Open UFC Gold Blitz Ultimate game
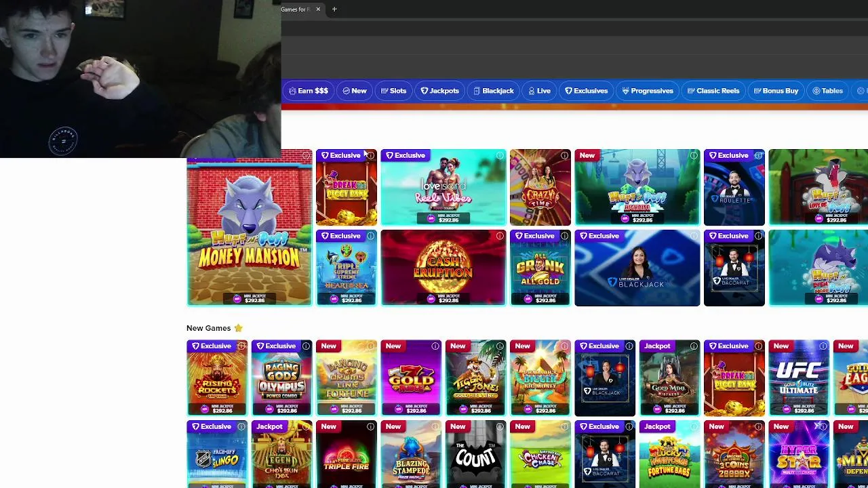Viewport: 868px width, 488px height. coord(799,378)
